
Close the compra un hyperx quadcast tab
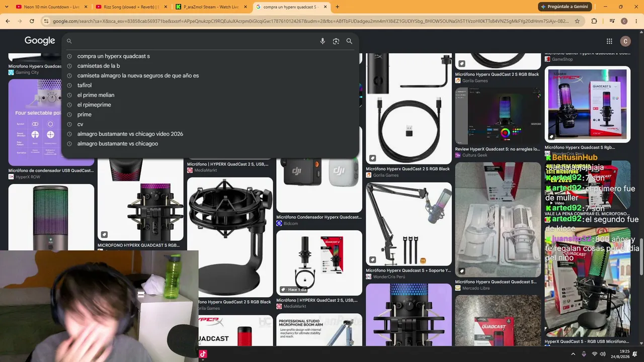[x=325, y=7]
